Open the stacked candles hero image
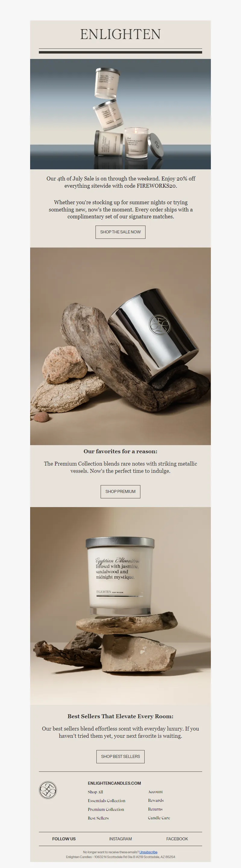The width and height of the screenshot is (241, 868). (x=120, y=114)
